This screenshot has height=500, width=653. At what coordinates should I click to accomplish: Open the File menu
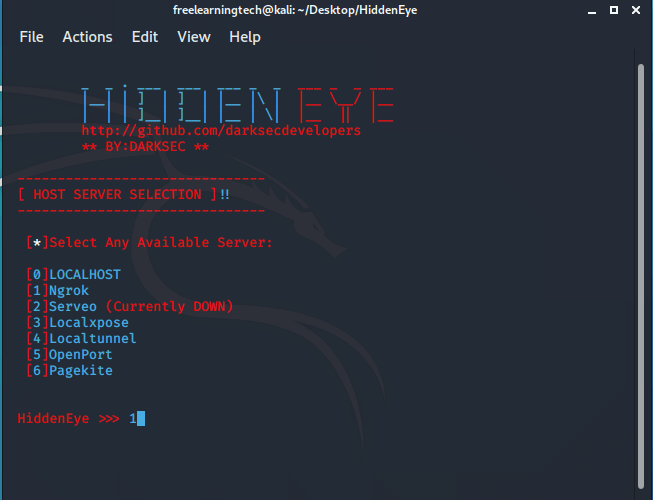[31, 37]
